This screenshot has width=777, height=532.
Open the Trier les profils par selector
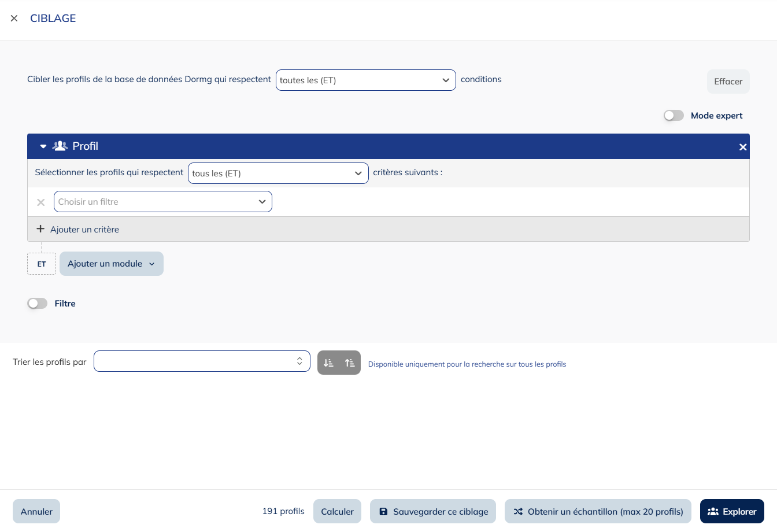click(x=202, y=361)
